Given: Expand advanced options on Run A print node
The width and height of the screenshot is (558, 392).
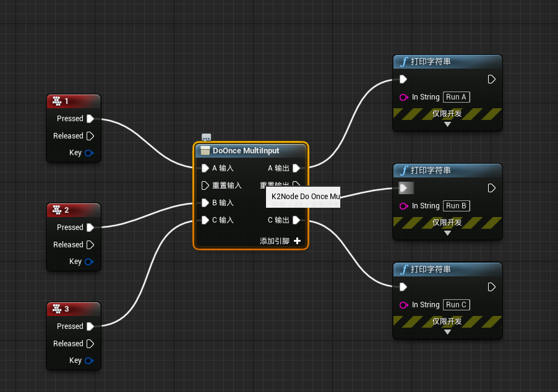Looking at the screenshot, I should coord(447,124).
